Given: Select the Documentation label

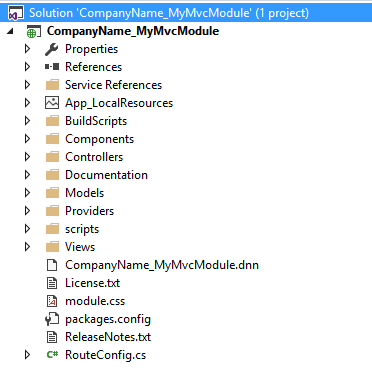Looking at the screenshot, I should 106,175.
